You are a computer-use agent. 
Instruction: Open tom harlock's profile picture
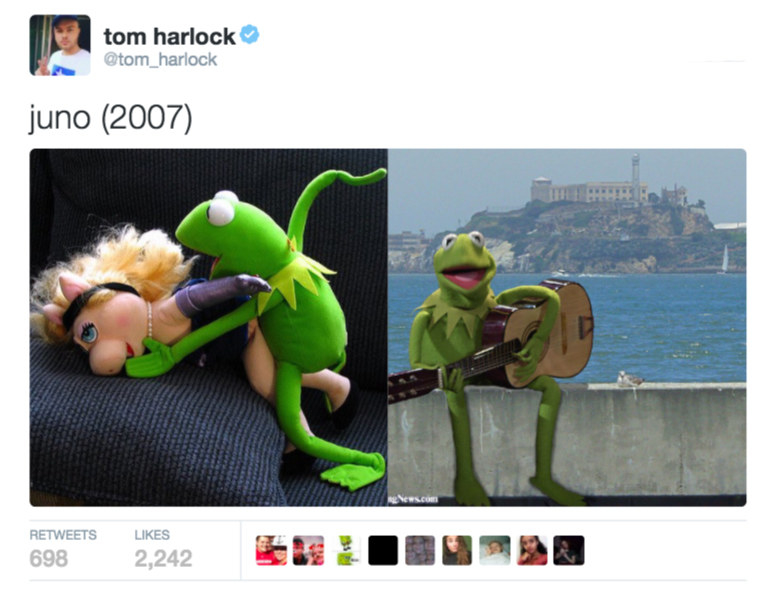(60, 45)
